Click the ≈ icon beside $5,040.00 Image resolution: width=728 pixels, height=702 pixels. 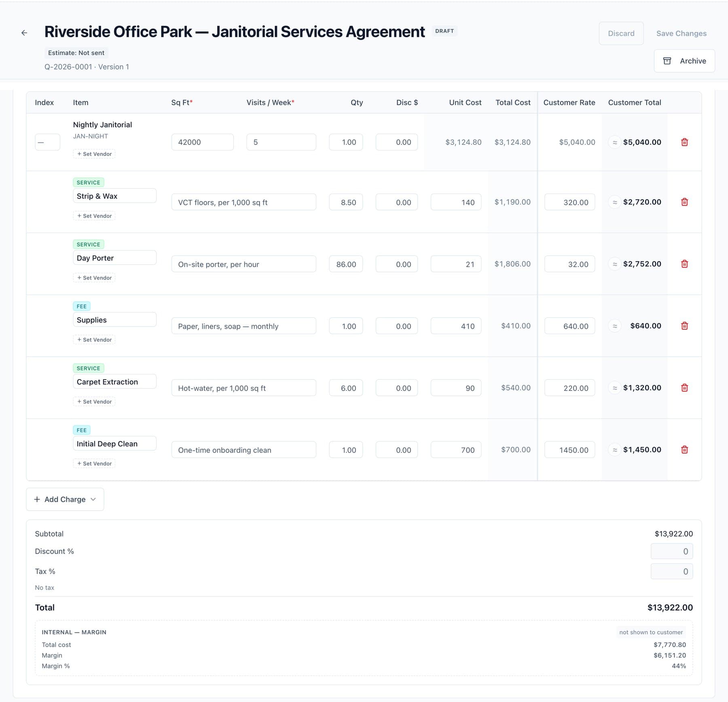pyautogui.click(x=615, y=142)
